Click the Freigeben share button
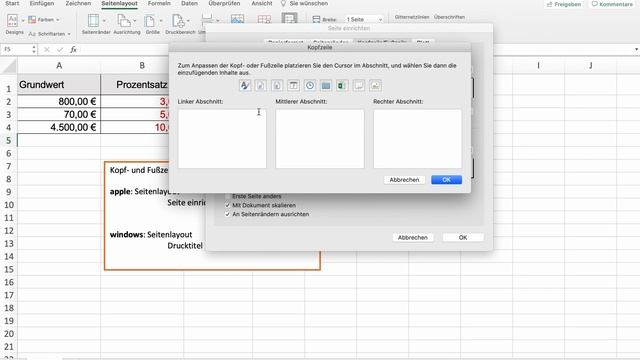The width and height of the screenshot is (640, 360). tap(564, 4)
